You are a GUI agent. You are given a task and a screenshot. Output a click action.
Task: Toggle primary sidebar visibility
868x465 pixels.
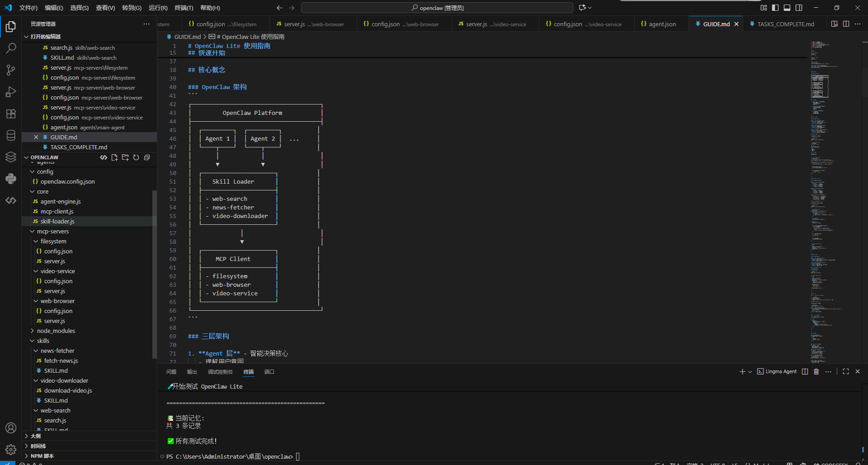tap(775, 8)
